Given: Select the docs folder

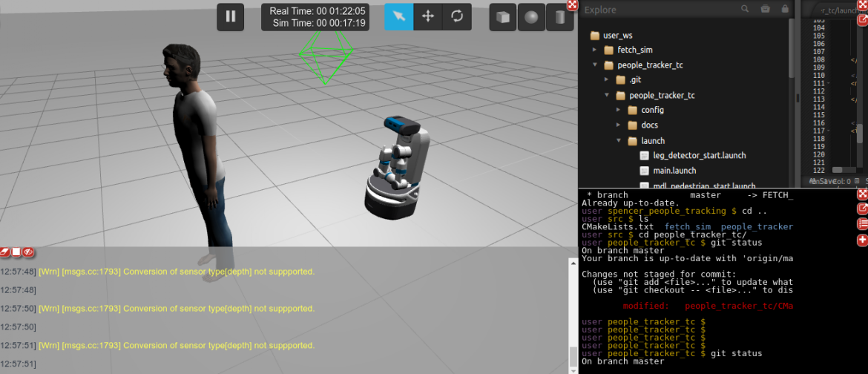Looking at the screenshot, I should (x=649, y=125).
